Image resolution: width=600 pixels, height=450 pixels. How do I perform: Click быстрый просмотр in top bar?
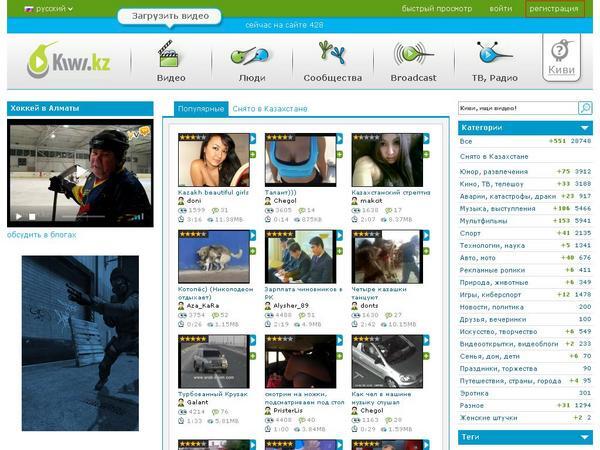pyautogui.click(x=437, y=8)
